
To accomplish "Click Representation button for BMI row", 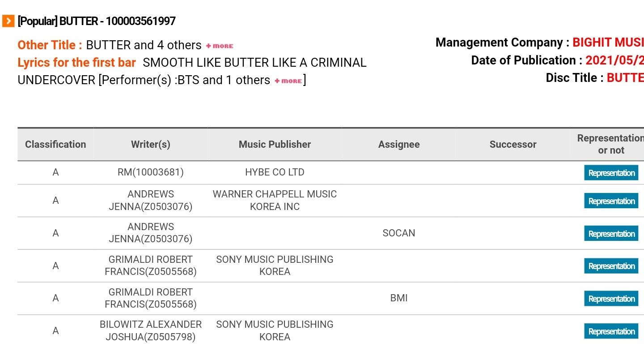I will (611, 299).
